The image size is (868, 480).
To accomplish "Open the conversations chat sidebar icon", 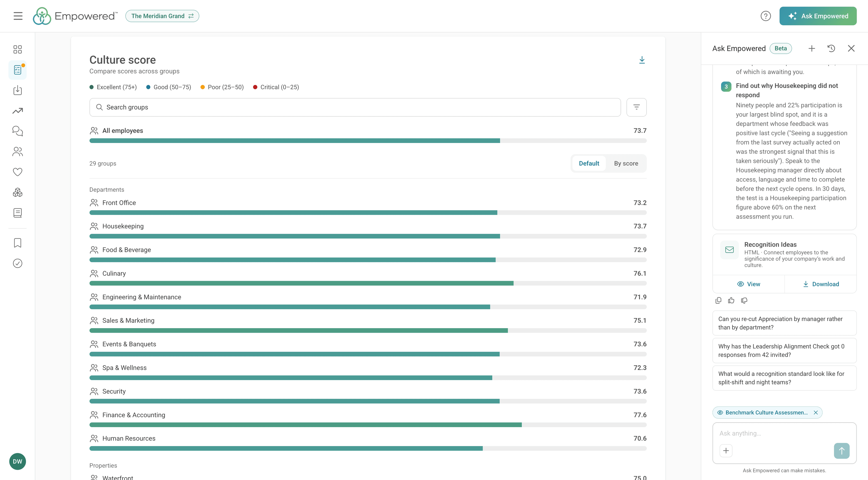I will pyautogui.click(x=18, y=131).
